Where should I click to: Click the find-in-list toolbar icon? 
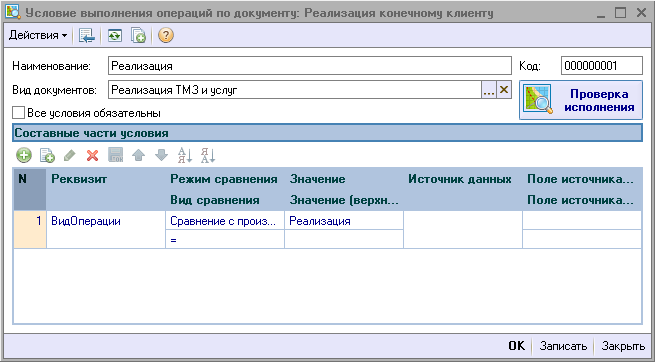tap(87, 35)
